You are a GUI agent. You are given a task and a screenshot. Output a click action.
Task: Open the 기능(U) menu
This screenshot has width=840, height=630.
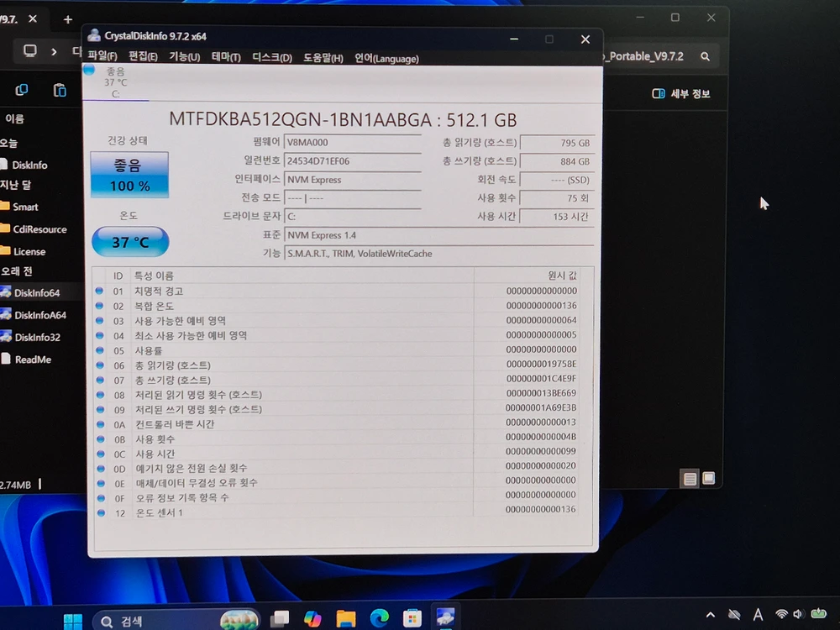184,57
